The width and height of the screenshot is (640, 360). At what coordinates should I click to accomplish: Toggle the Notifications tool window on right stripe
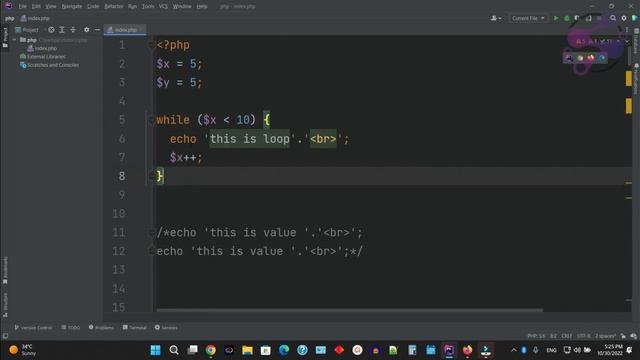click(636, 80)
